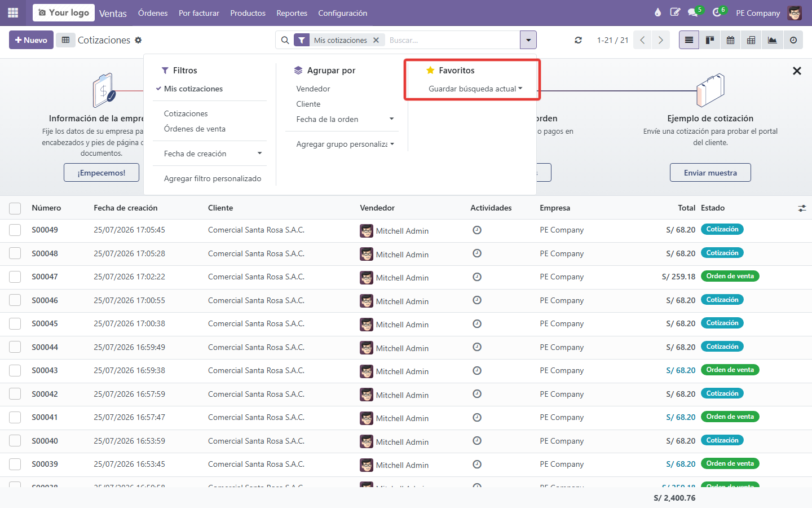The image size is (812, 508).
Task: Collapse the search options dropdown toggle
Action: click(x=528, y=40)
